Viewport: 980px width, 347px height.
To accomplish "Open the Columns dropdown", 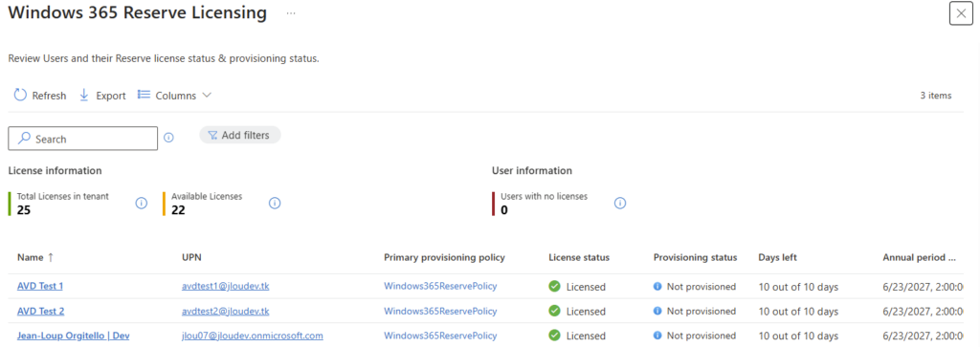I will (x=175, y=96).
